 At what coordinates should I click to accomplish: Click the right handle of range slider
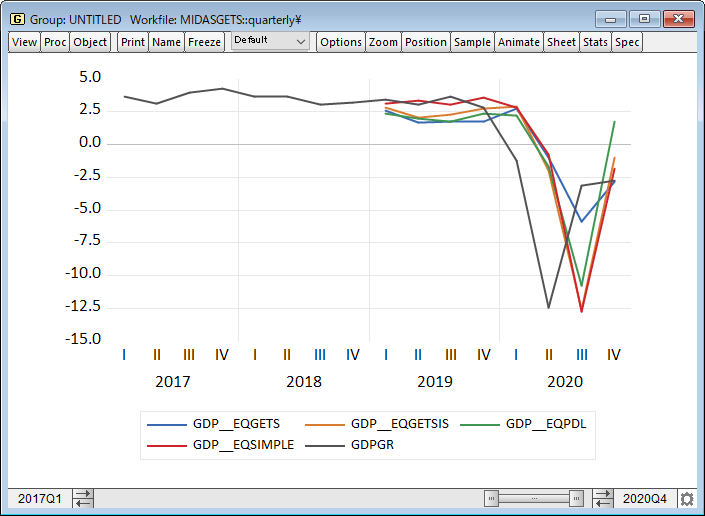click(576, 498)
